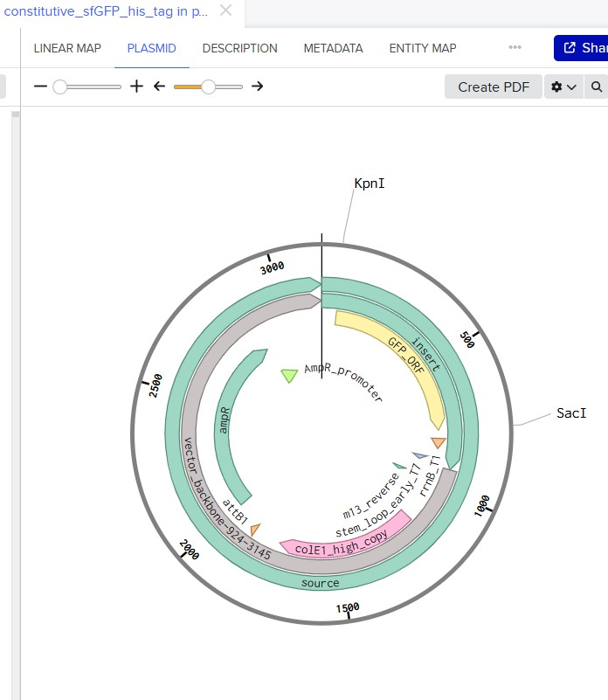This screenshot has height=700, width=608.
Task: Adjust the orange rotation slider
Action: pos(208,87)
